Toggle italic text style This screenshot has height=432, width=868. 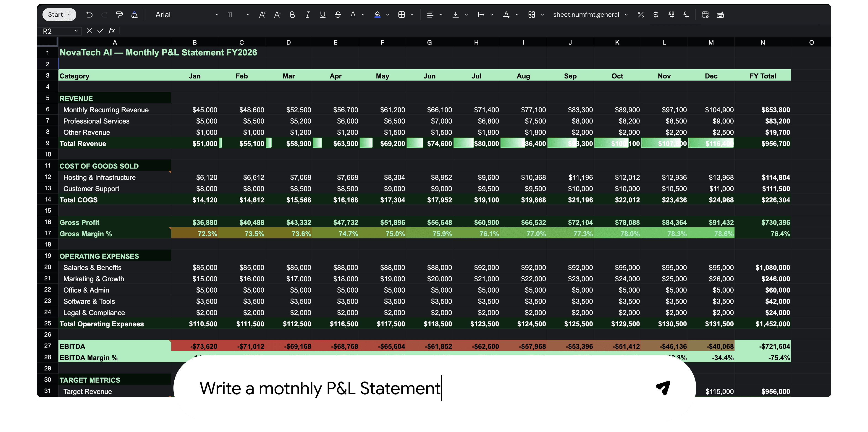(x=307, y=14)
